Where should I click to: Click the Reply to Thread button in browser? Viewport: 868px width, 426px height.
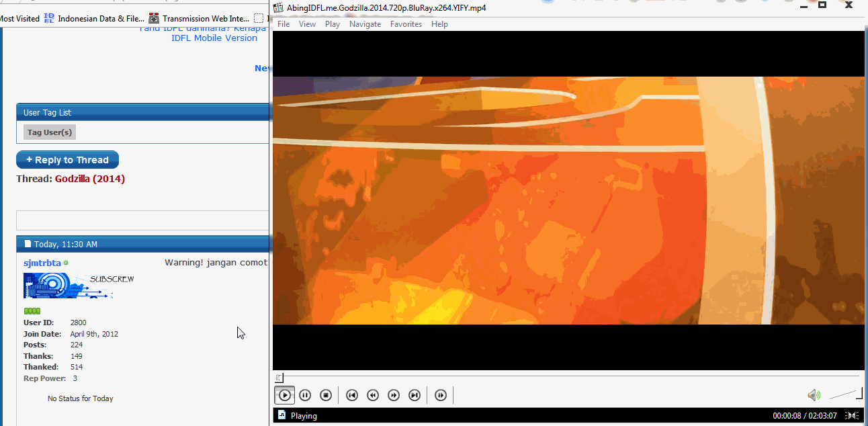[x=67, y=160]
